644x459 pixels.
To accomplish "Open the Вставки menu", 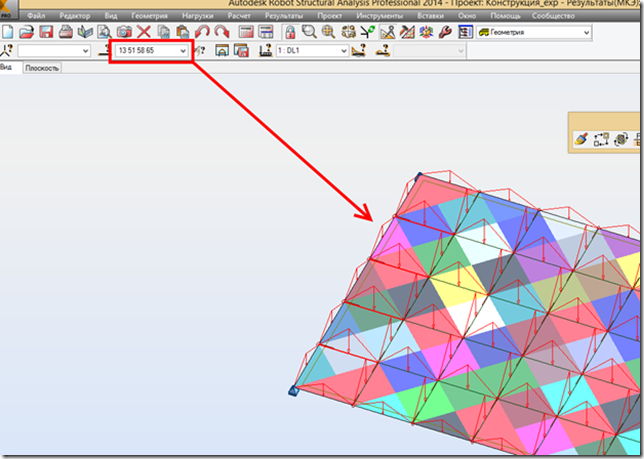I will (x=430, y=16).
